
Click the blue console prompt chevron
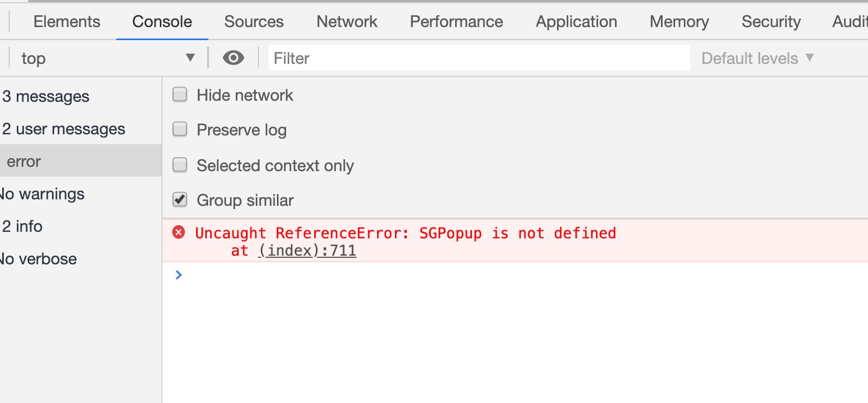click(x=179, y=275)
